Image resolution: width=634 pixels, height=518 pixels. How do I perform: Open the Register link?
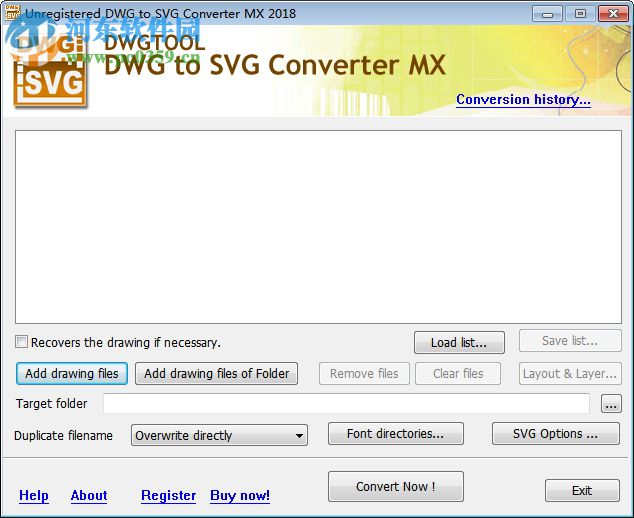[x=169, y=495]
